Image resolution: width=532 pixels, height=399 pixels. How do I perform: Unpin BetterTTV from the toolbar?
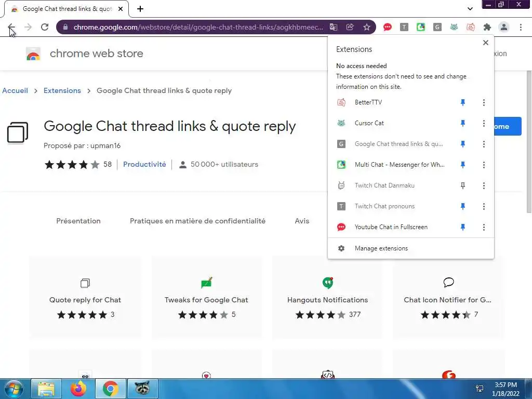coord(463,102)
